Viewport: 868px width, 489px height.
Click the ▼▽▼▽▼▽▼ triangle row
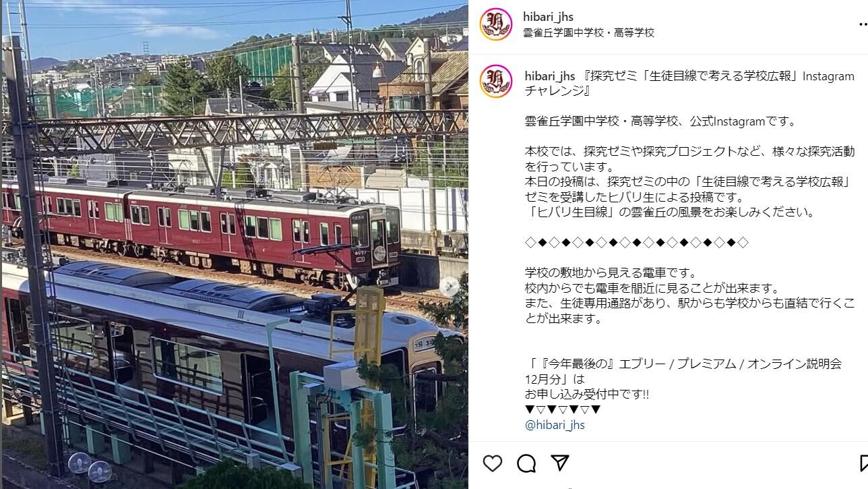point(563,409)
